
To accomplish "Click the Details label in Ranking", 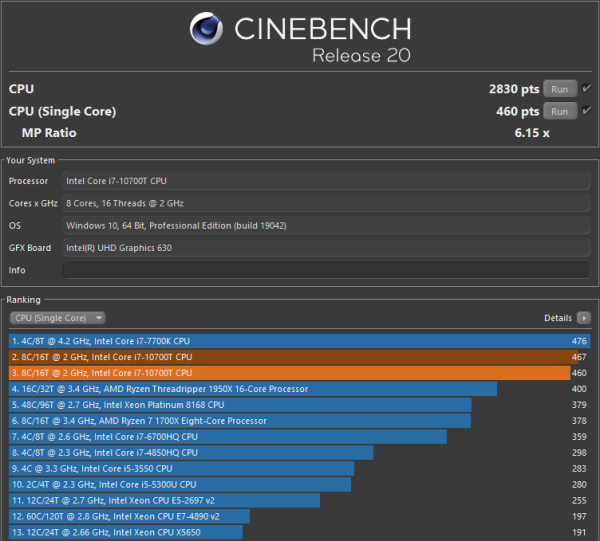I will [x=558, y=318].
